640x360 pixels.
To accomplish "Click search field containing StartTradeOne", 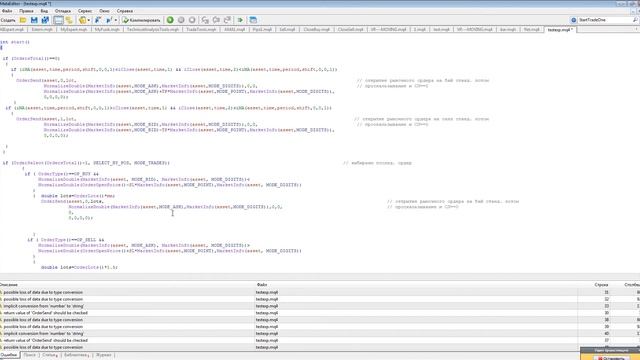I will coord(604,20).
